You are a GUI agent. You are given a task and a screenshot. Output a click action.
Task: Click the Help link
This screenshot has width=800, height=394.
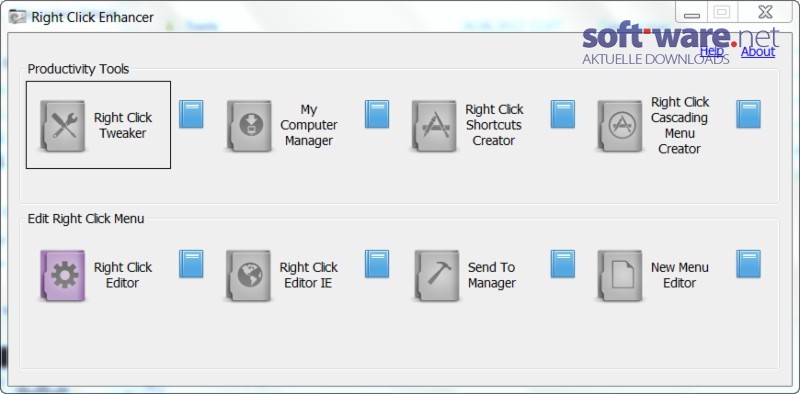[x=712, y=51]
